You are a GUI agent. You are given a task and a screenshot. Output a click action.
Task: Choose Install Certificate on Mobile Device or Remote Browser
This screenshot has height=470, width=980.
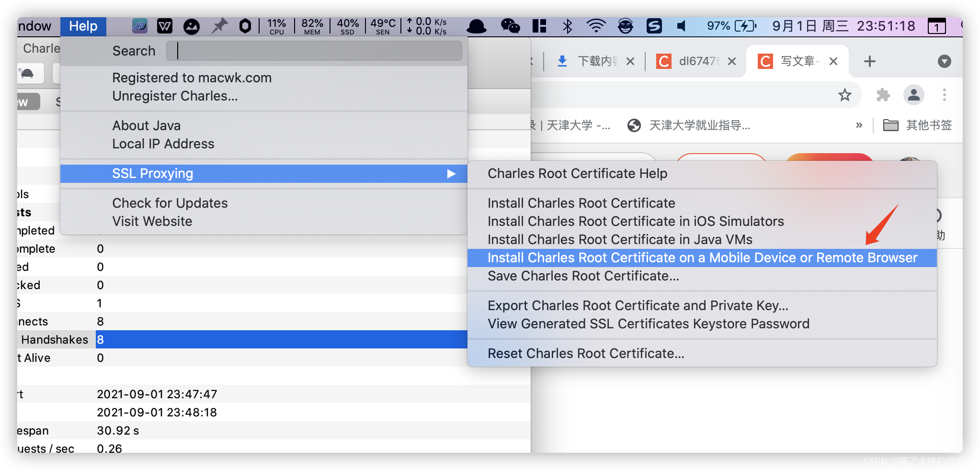702,257
